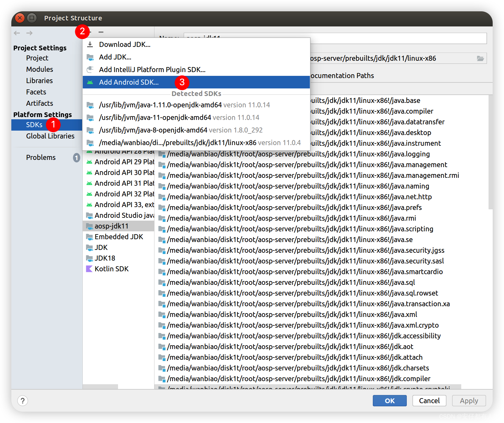Image resolution: width=504 pixels, height=423 pixels.
Task: Click the Apply button
Action: click(x=469, y=401)
